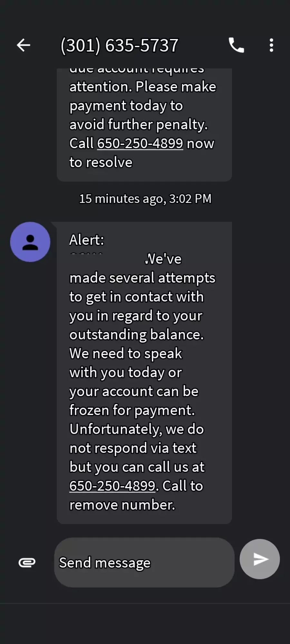
Task: Tap the 650-250-4899 link in the Alert message
Action: pyautogui.click(x=112, y=486)
